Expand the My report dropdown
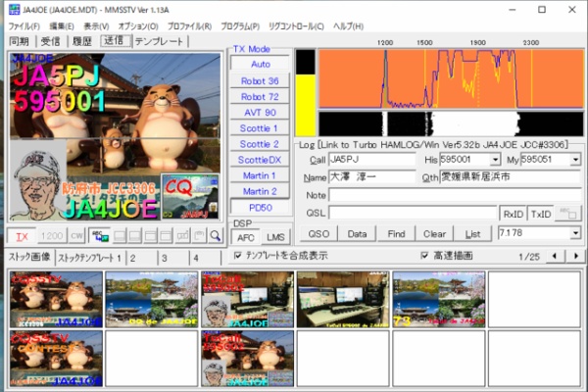588x392 pixels. pos(575,160)
